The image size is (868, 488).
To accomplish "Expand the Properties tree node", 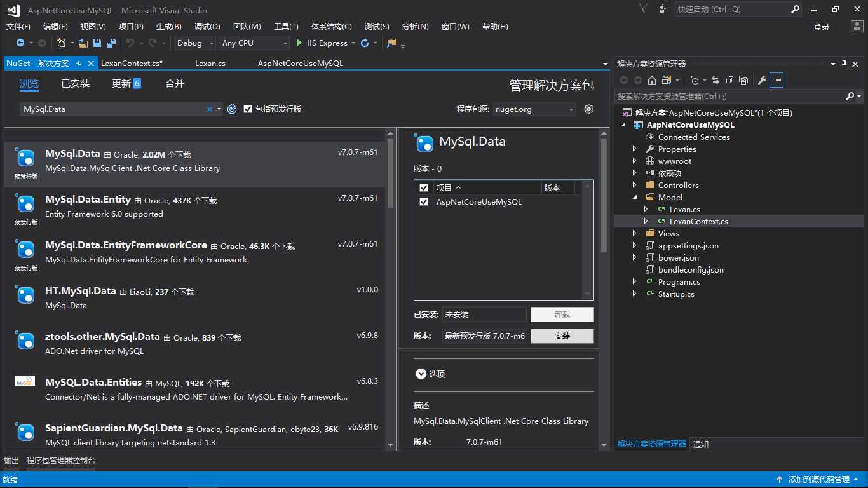I will click(634, 149).
